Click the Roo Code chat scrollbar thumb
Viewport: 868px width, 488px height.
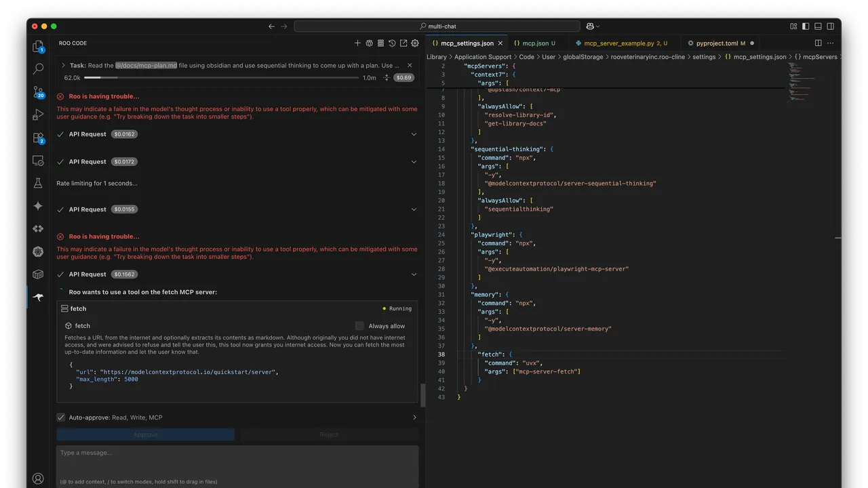click(x=423, y=395)
